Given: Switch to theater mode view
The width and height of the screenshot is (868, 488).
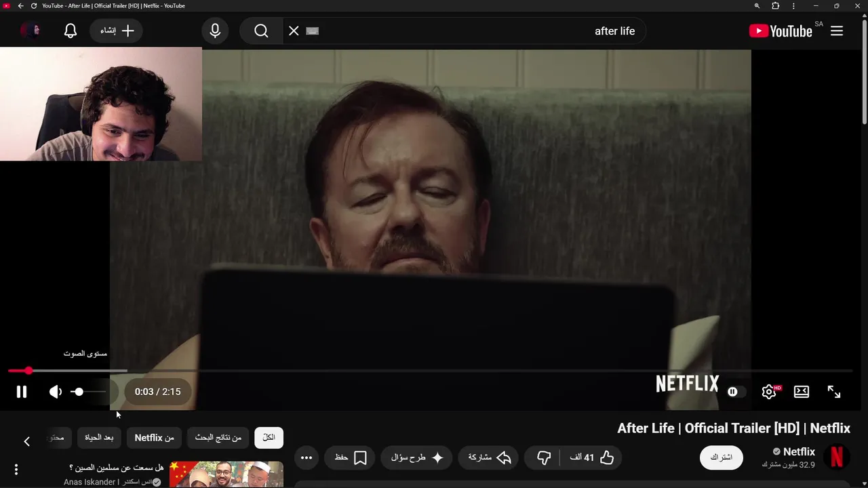Looking at the screenshot, I should click(x=802, y=392).
